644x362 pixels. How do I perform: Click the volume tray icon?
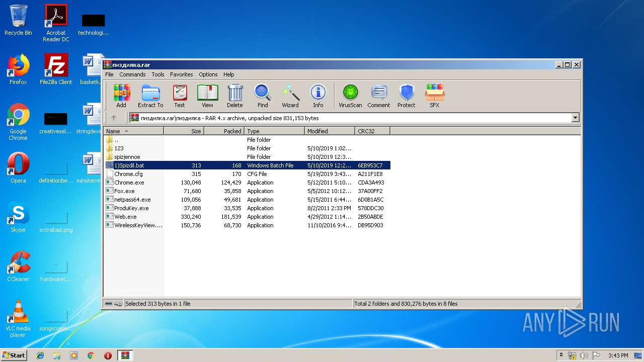(584, 355)
